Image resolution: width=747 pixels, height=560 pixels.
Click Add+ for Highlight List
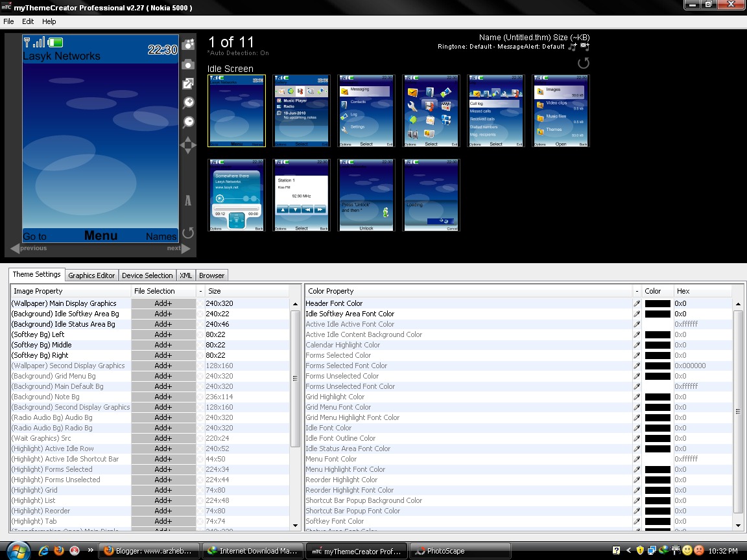[x=163, y=500]
